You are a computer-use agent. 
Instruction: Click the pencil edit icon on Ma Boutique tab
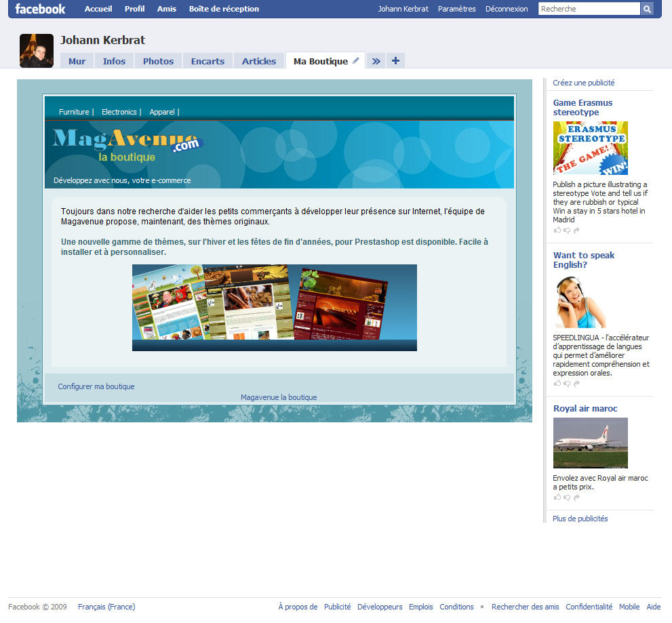click(x=356, y=61)
